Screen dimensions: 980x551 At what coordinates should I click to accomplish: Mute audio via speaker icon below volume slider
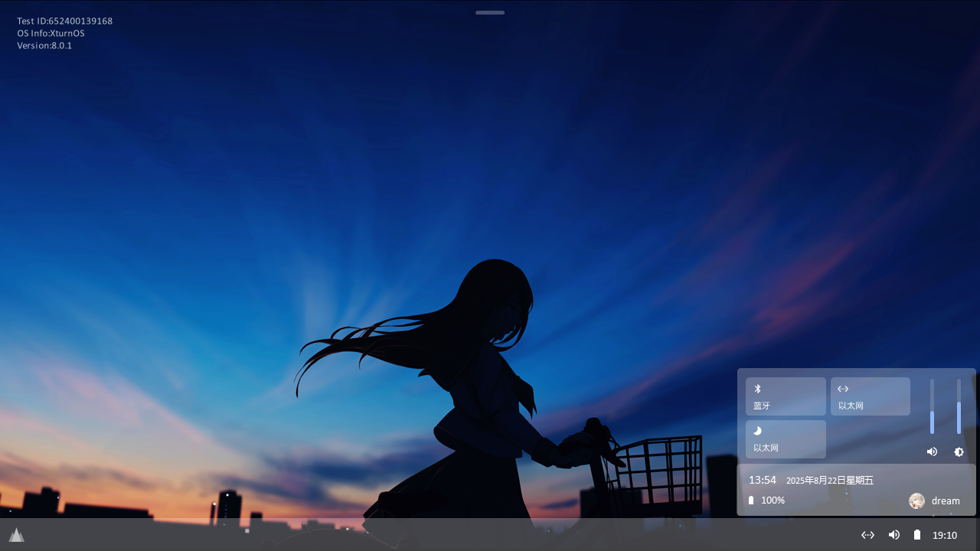(x=932, y=452)
